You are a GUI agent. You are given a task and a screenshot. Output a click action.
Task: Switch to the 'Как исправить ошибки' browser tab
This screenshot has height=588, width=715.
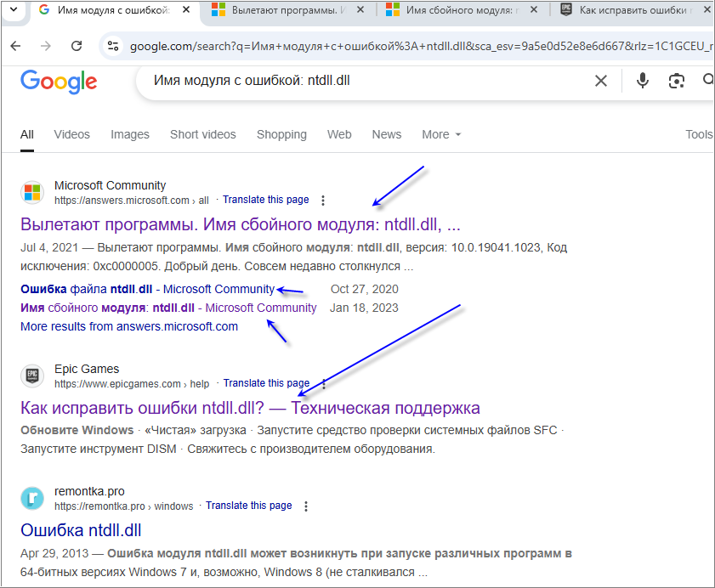click(632, 9)
